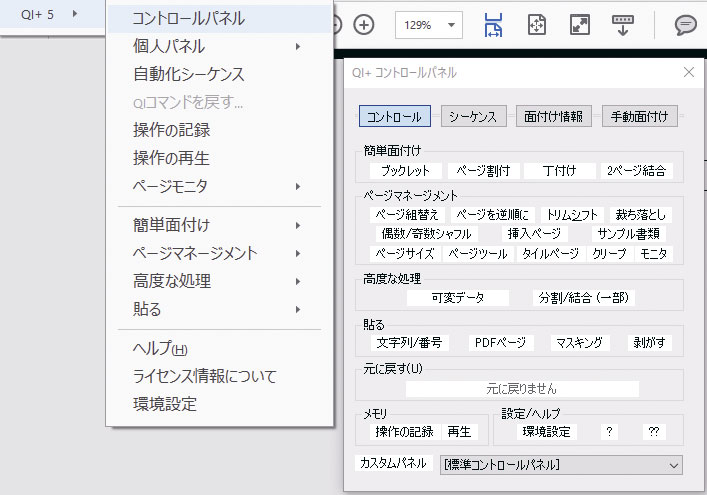Click the モニタ button
The width and height of the screenshot is (707, 495).
(x=653, y=254)
